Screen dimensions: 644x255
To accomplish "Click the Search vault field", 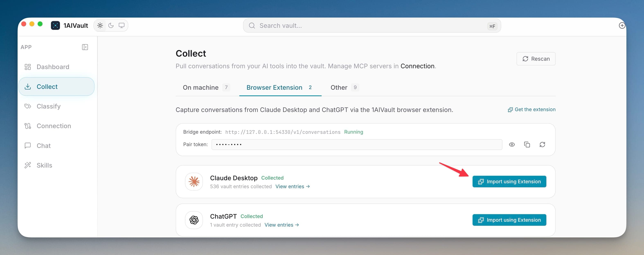I will pyautogui.click(x=372, y=26).
